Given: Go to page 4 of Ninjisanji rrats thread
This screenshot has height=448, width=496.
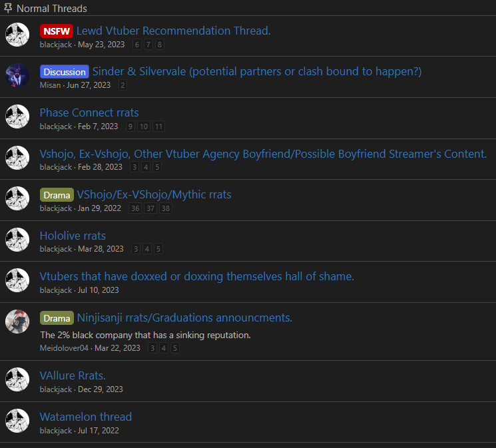Looking at the screenshot, I should coord(164,348).
